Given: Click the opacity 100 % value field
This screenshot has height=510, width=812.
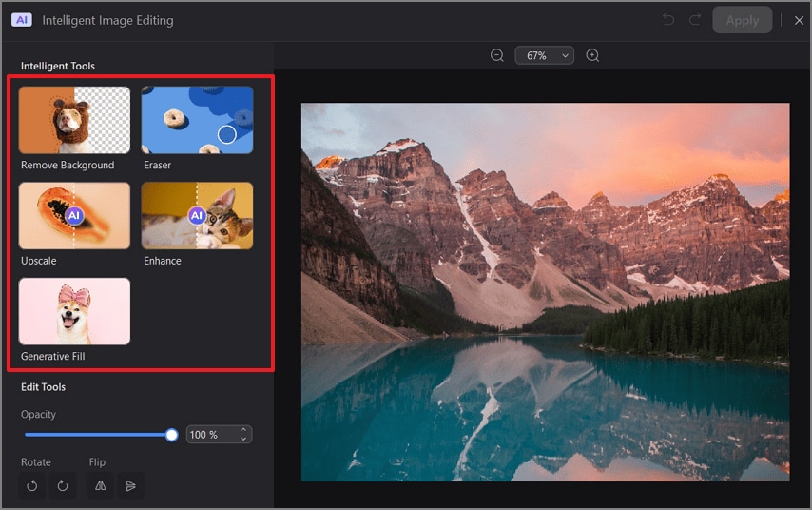Looking at the screenshot, I should click(x=219, y=434).
